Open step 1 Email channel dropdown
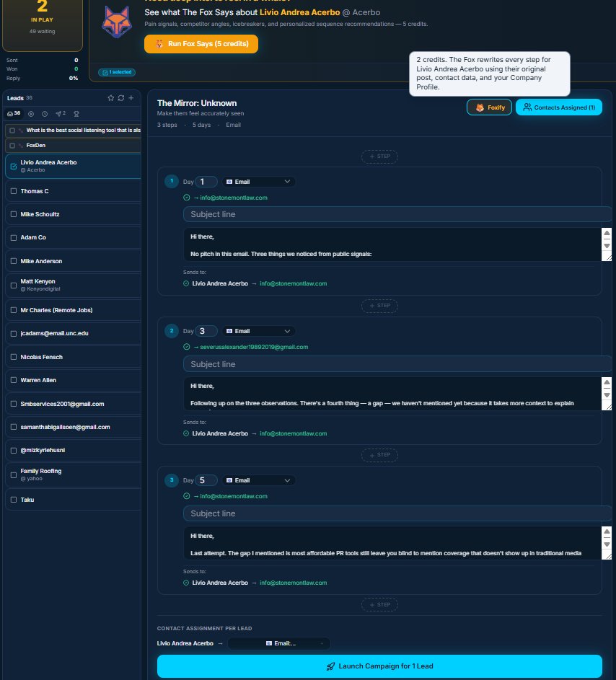 (258, 182)
